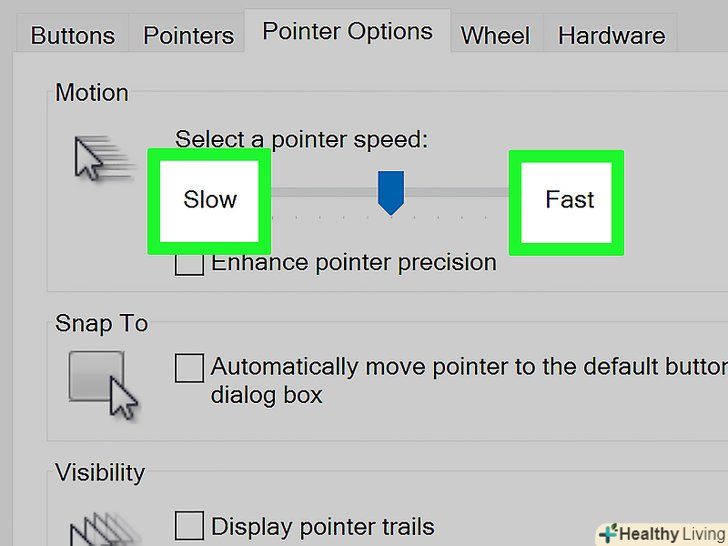This screenshot has height=546, width=728.
Task: Click the Snap To group heading
Action: (x=101, y=324)
